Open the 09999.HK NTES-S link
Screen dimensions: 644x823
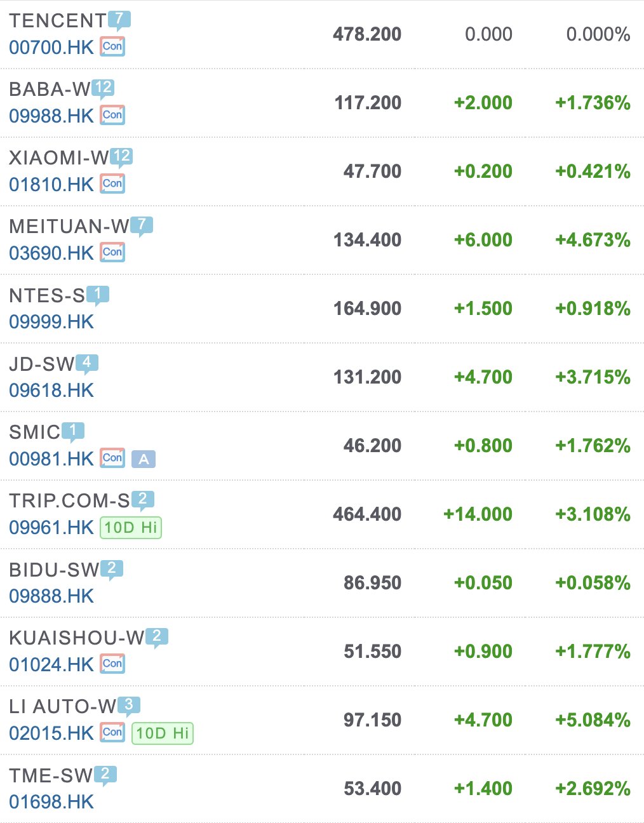51,322
